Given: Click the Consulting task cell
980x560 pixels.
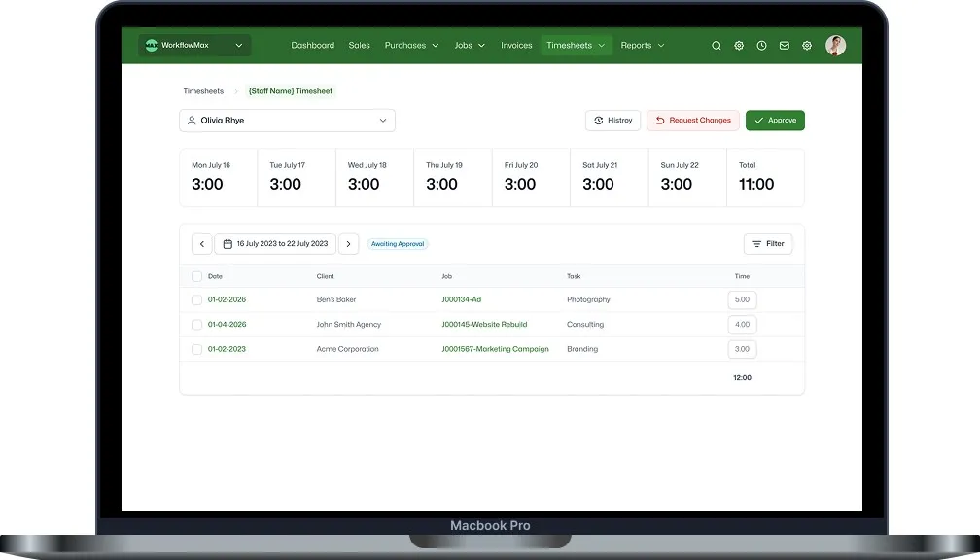Looking at the screenshot, I should (x=585, y=325).
